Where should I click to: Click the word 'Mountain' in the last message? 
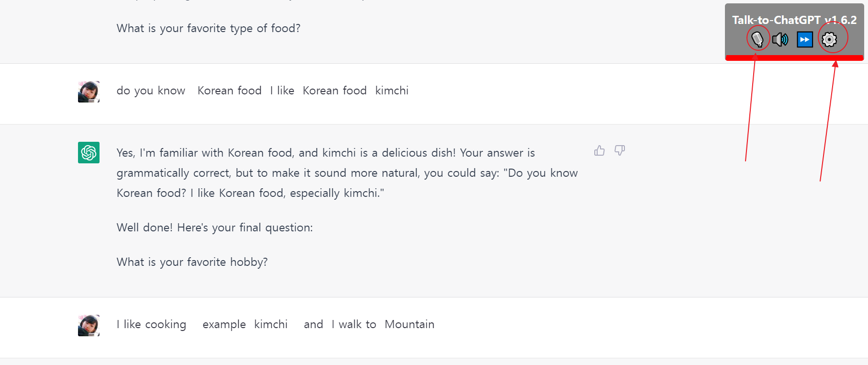pyautogui.click(x=410, y=324)
